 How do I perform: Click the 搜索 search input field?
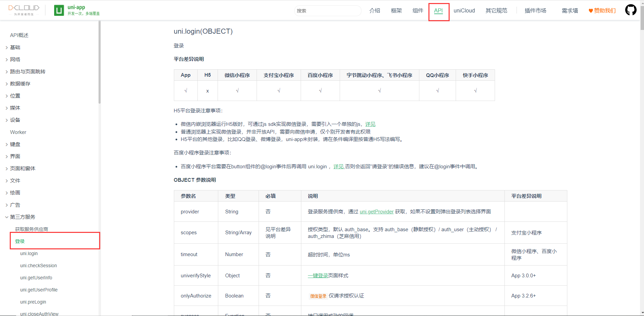pos(328,10)
